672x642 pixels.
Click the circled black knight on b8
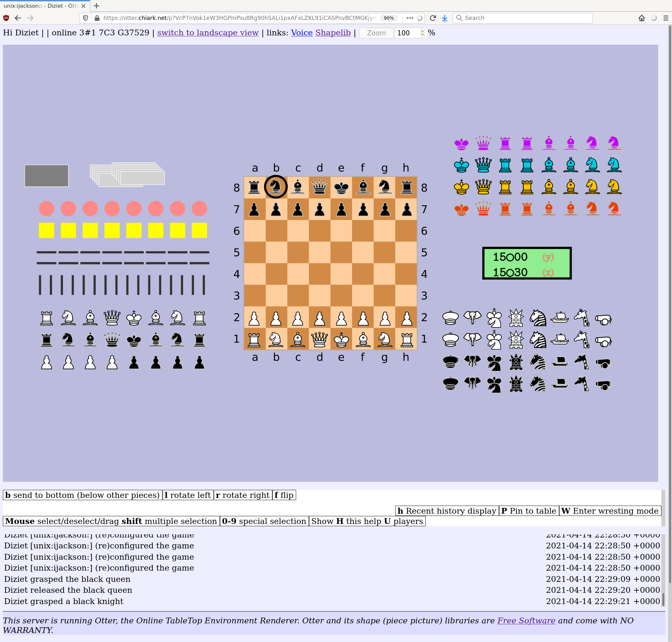pos(276,187)
